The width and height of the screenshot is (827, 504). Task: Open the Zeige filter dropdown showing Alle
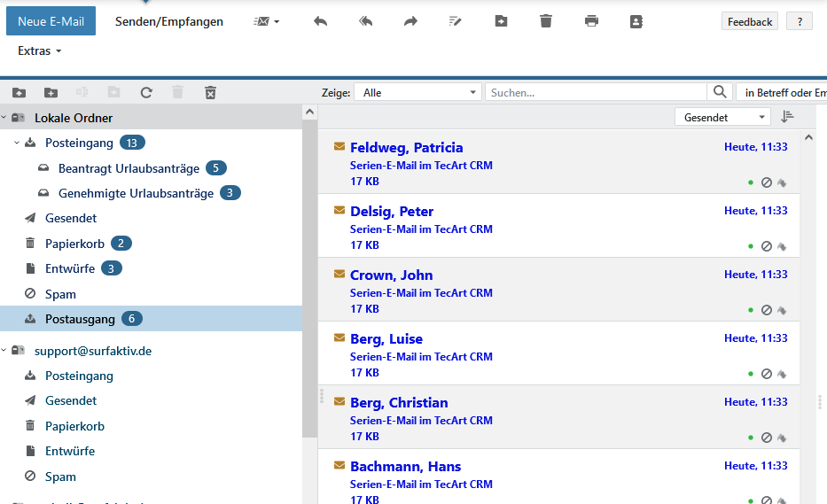[417, 92]
